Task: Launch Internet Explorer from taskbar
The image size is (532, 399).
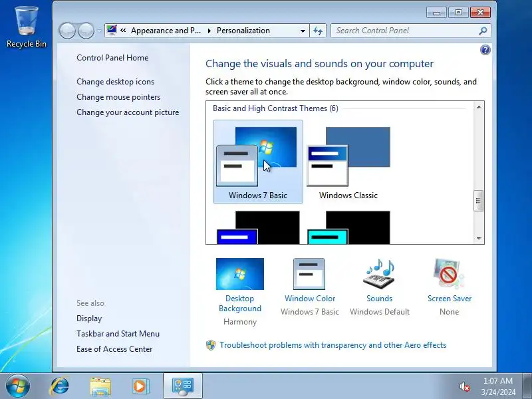Action: click(x=60, y=386)
